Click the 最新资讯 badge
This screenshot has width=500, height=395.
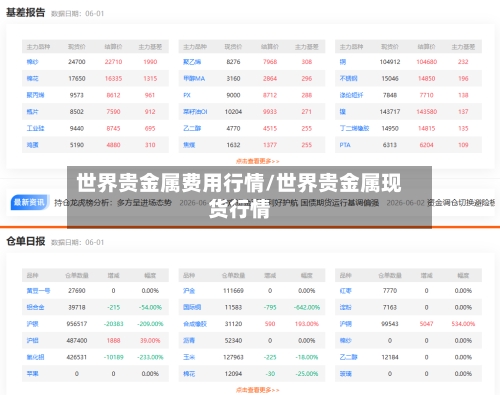coord(29,202)
